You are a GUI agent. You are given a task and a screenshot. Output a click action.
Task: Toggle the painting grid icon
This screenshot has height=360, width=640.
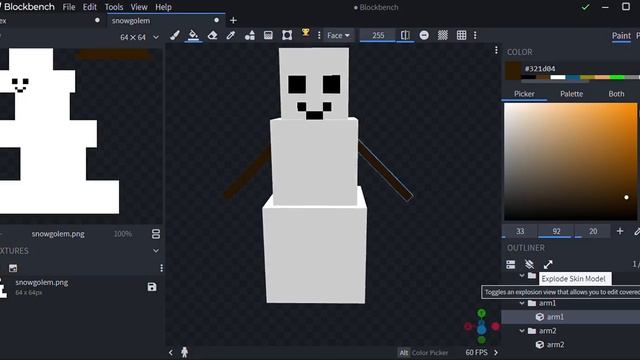[x=461, y=35]
